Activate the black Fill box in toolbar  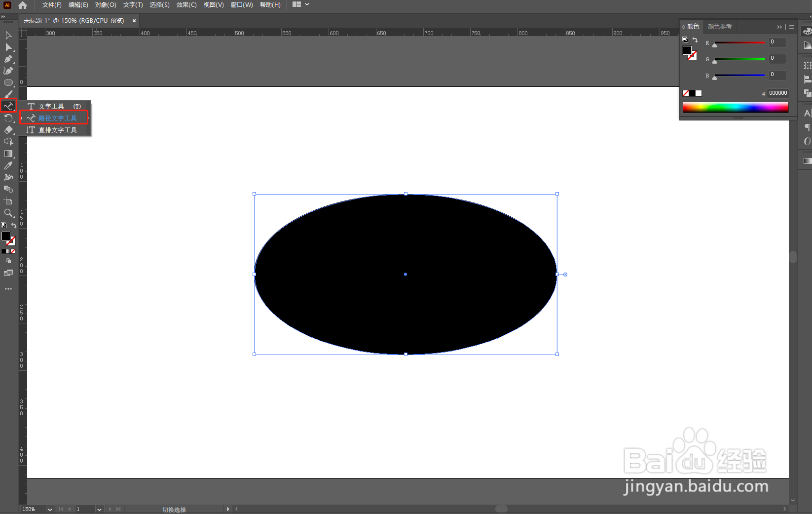tap(6, 236)
